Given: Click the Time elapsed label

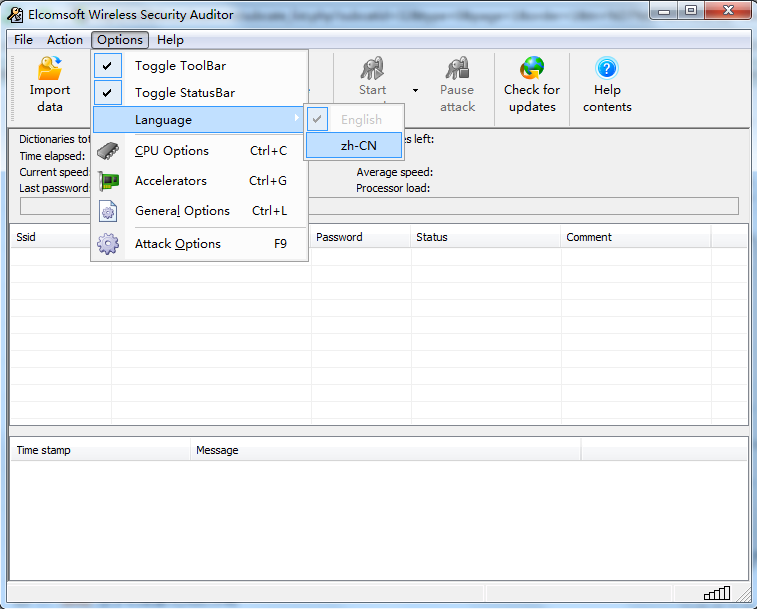Looking at the screenshot, I should (x=52, y=156).
